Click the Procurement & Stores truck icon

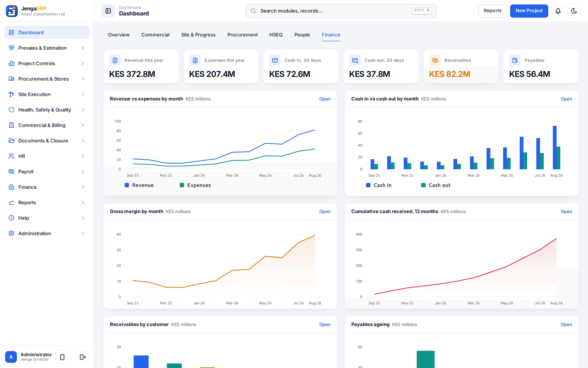11,79
